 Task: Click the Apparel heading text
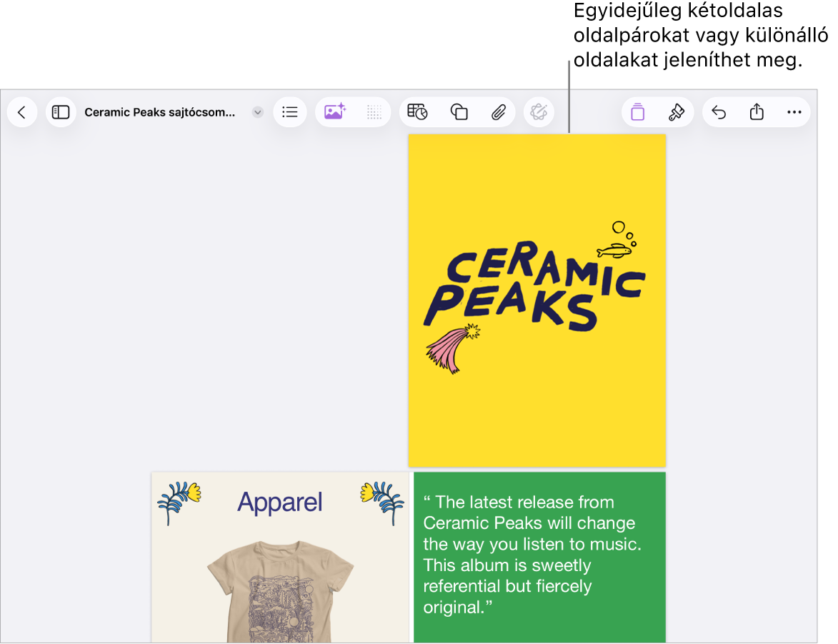280,502
